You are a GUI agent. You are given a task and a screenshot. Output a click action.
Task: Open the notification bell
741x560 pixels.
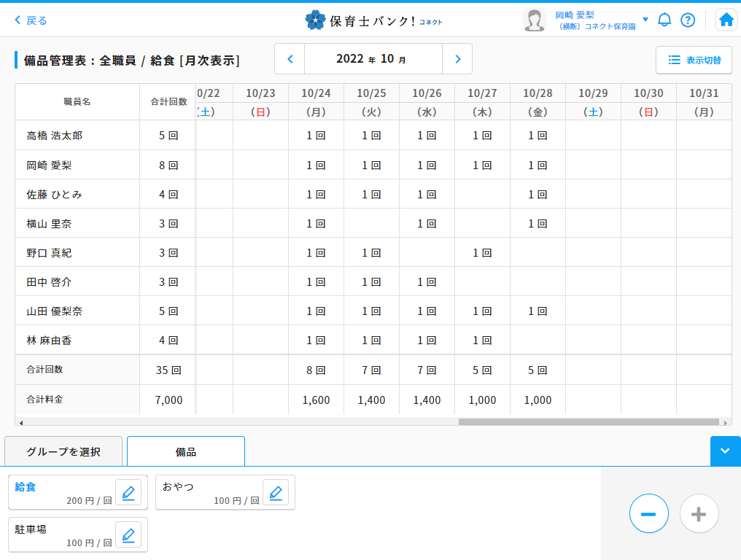664,20
